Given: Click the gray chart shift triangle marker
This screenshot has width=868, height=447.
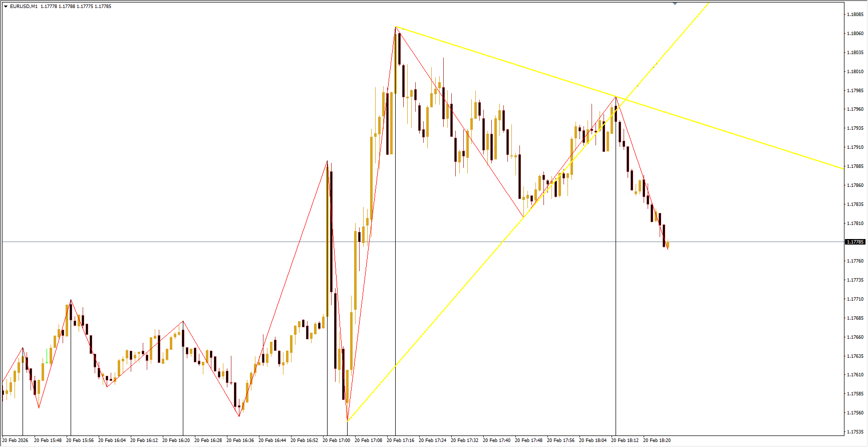Looking at the screenshot, I should [x=675, y=4].
